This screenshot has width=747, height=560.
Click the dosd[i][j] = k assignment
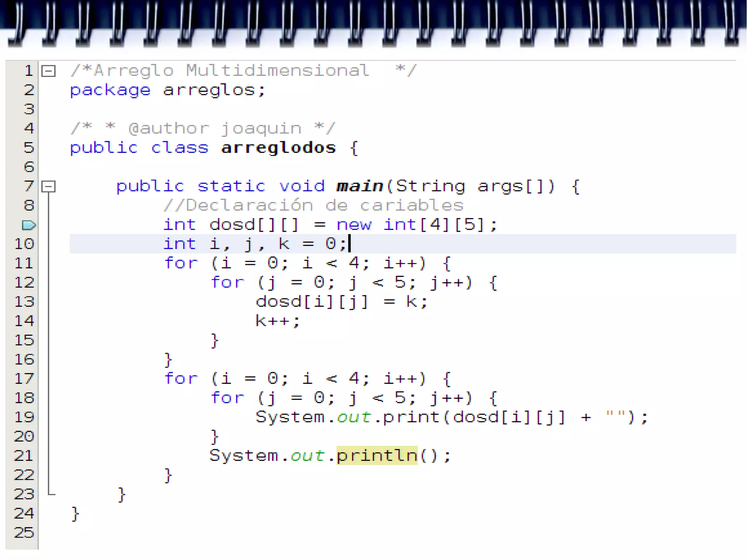(341, 302)
